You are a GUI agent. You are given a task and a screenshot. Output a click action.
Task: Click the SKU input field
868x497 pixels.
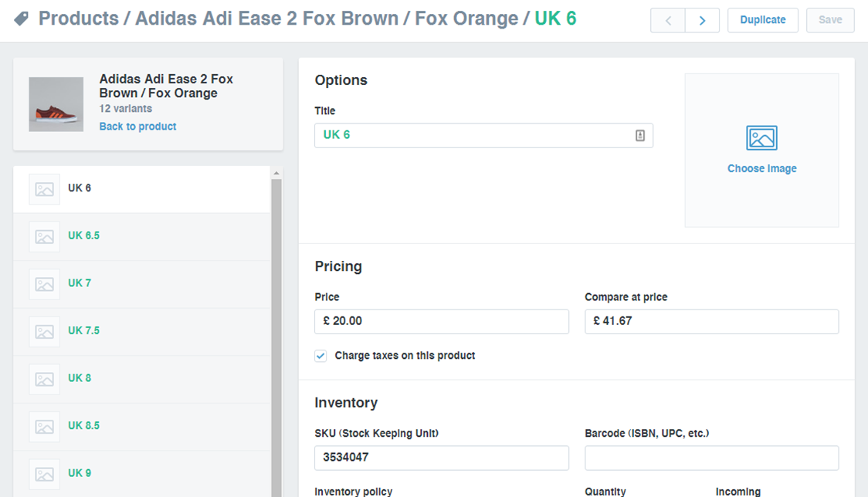pos(441,458)
